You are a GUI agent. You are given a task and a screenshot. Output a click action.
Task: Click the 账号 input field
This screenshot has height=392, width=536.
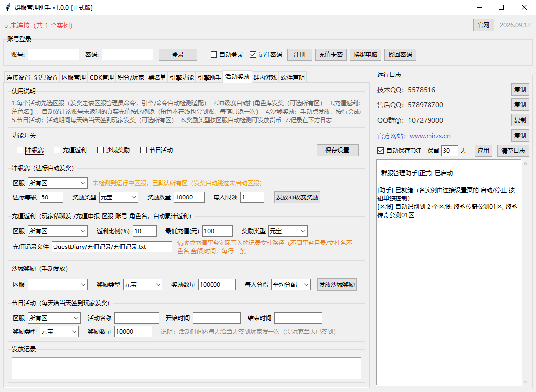coord(54,54)
